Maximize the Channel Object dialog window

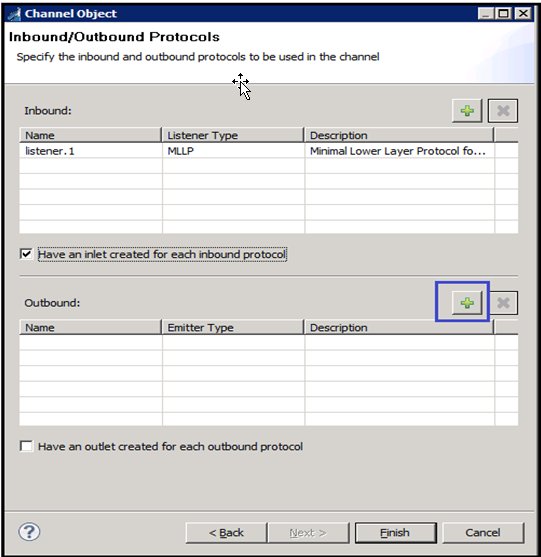[504, 14]
